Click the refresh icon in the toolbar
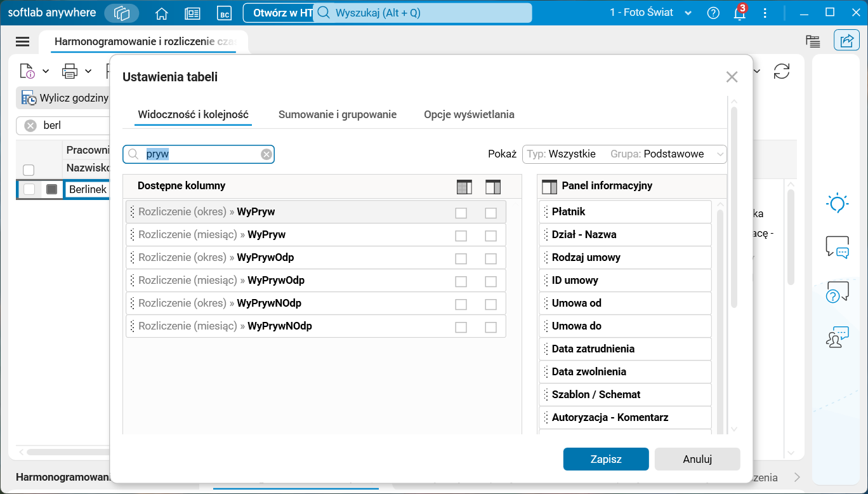 point(782,71)
